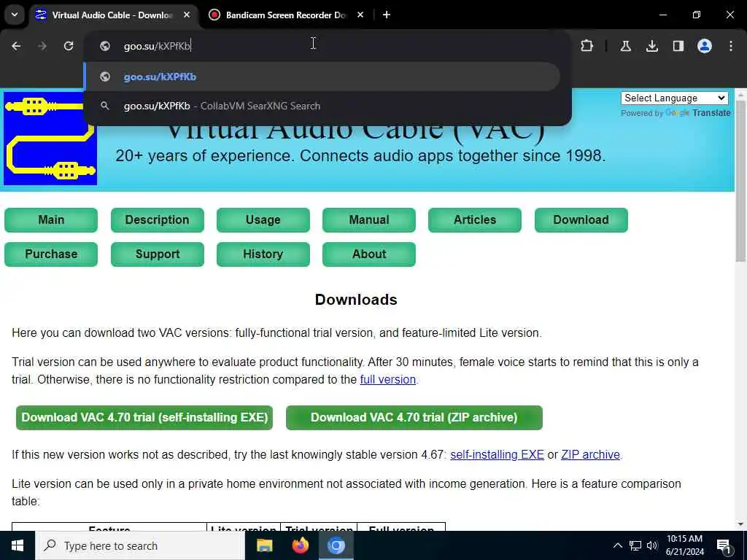747x560 pixels.
Task: Select the goo.su/kXPfKb URL suggestion
Action: pyautogui.click(x=322, y=77)
